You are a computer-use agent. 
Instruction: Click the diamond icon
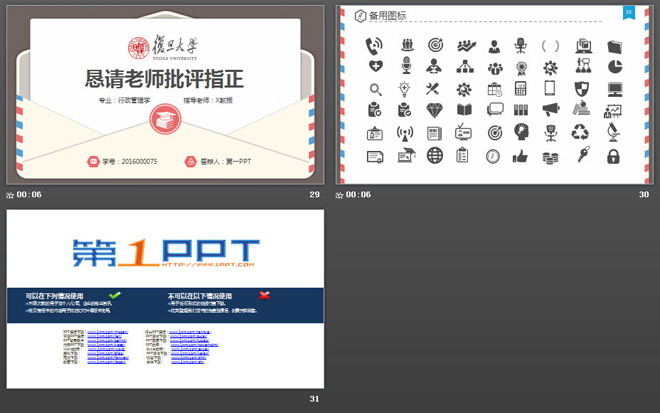click(x=434, y=111)
